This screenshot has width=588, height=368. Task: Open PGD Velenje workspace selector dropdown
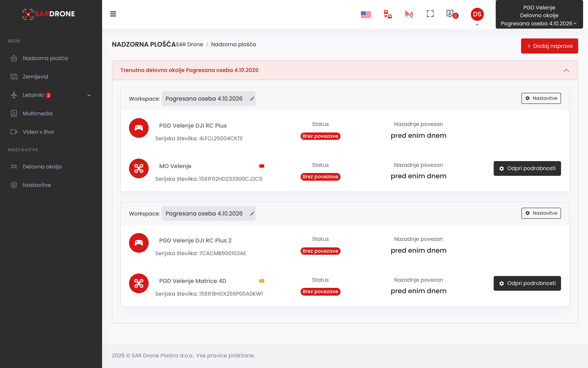[539, 14]
